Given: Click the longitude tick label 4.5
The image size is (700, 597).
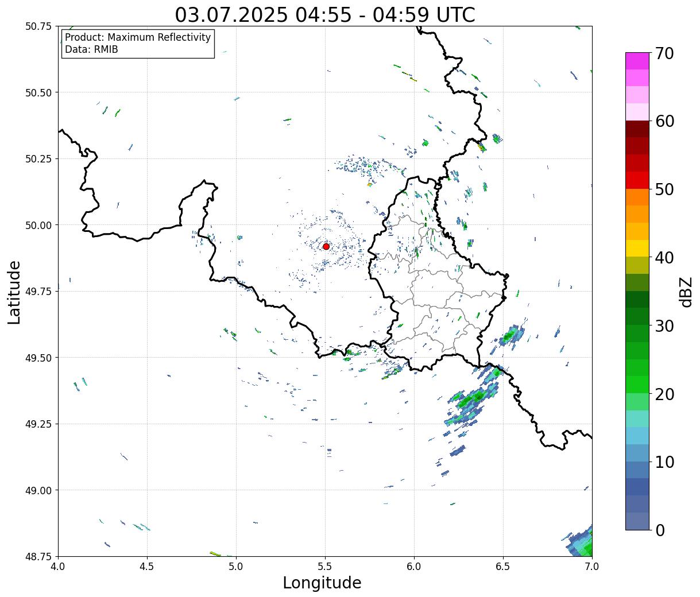Looking at the screenshot, I should click(147, 567).
